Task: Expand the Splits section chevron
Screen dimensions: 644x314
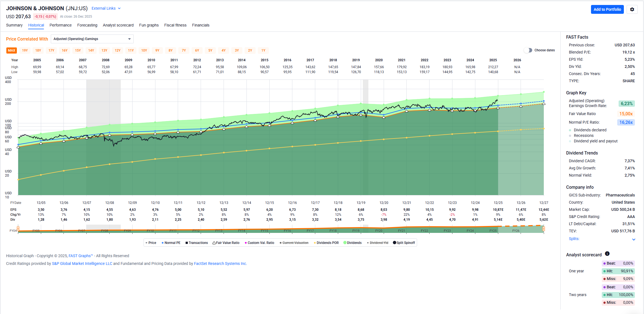Action: click(x=634, y=240)
